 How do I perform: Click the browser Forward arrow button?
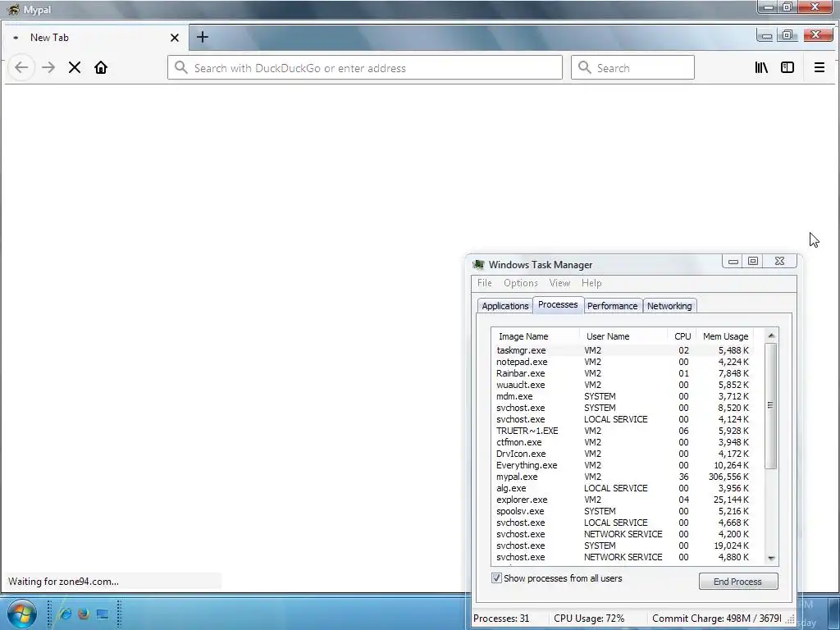click(48, 67)
